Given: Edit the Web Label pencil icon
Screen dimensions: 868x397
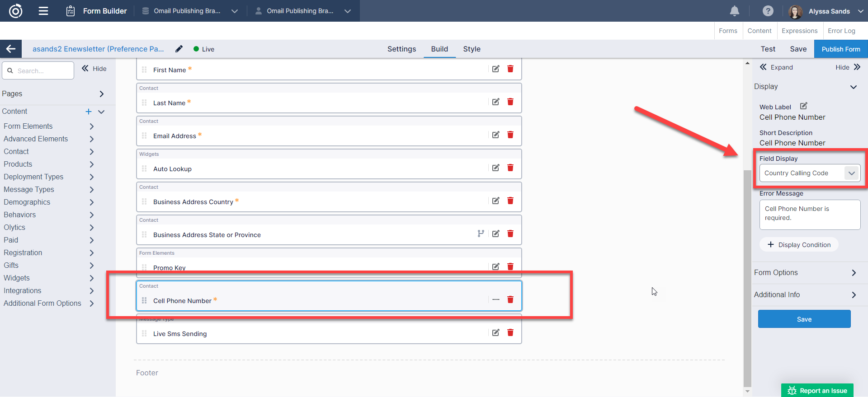Looking at the screenshot, I should [803, 106].
